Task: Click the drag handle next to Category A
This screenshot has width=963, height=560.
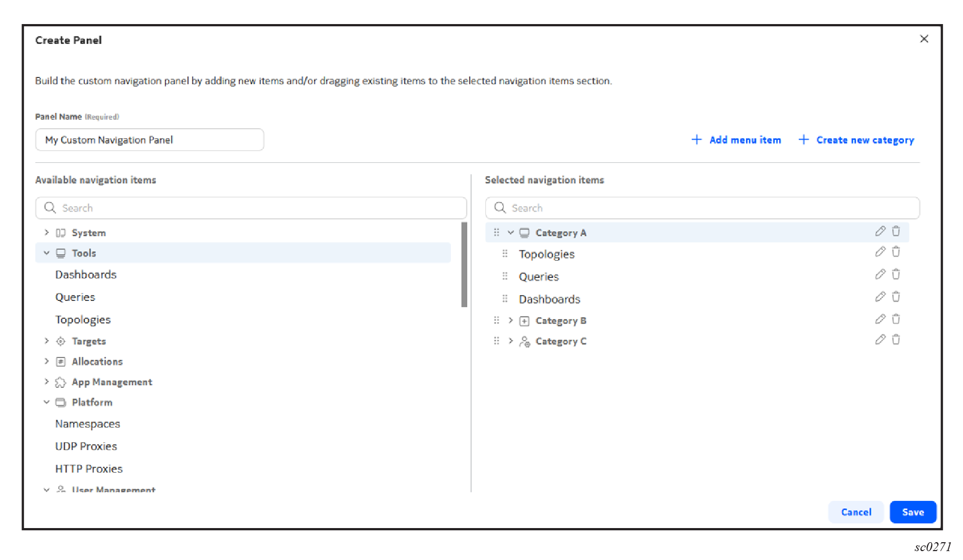Action: tap(496, 232)
